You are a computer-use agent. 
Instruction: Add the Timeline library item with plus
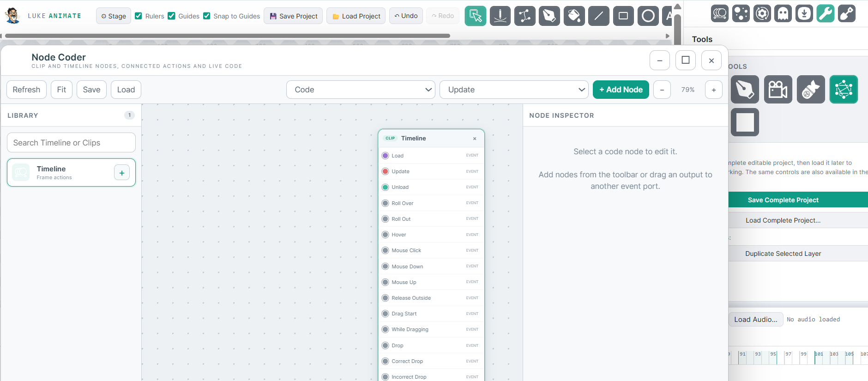pyautogui.click(x=122, y=173)
